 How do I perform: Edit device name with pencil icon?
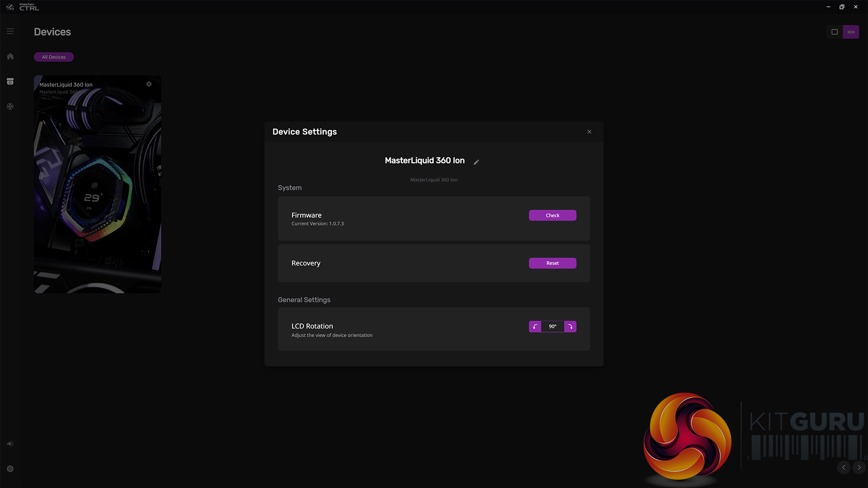coord(476,162)
